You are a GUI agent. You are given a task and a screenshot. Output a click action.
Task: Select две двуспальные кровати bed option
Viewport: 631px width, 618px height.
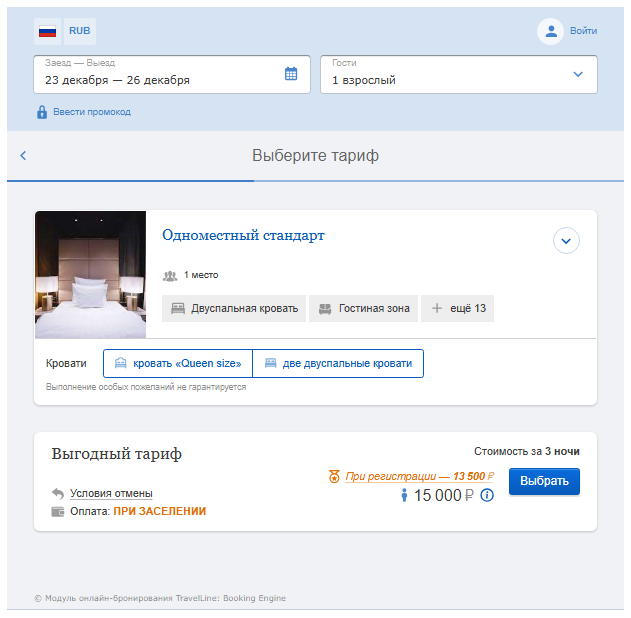tap(338, 363)
